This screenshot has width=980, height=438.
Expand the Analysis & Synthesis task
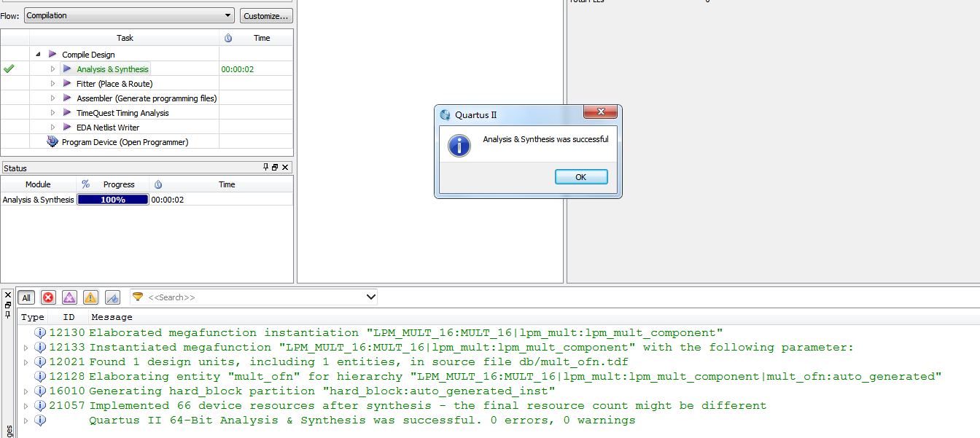coord(52,69)
